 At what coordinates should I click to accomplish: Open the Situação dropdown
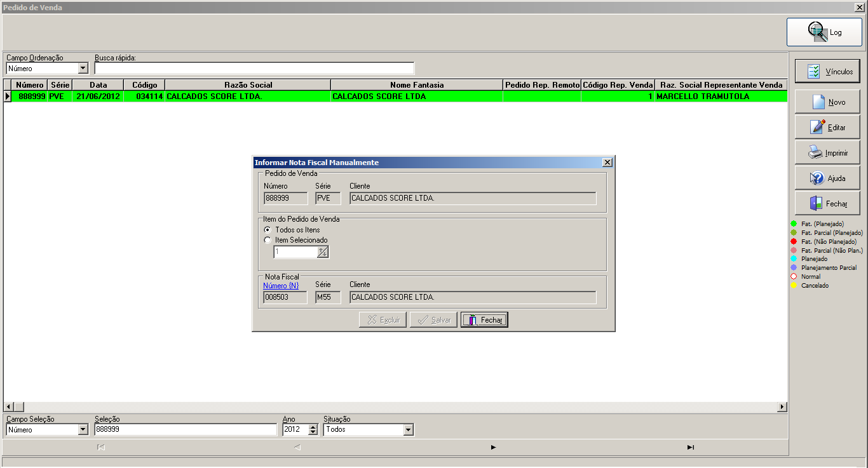tap(409, 429)
